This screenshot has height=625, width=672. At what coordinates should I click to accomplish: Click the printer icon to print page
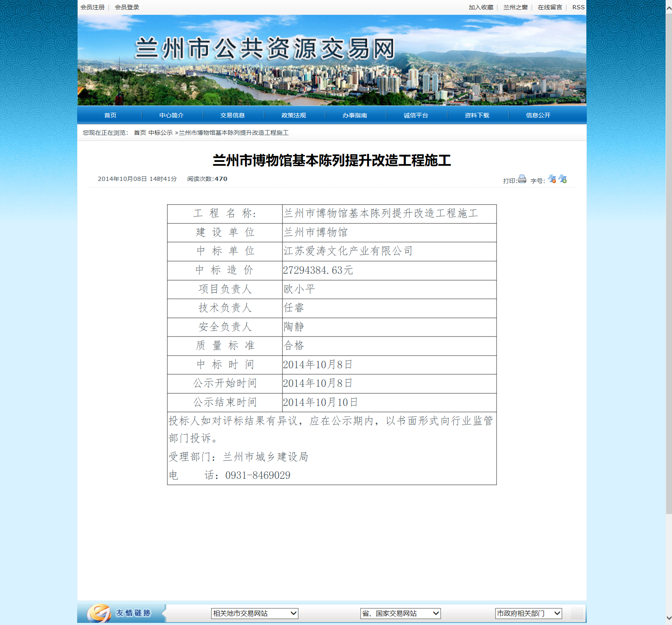tap(522, 179)
